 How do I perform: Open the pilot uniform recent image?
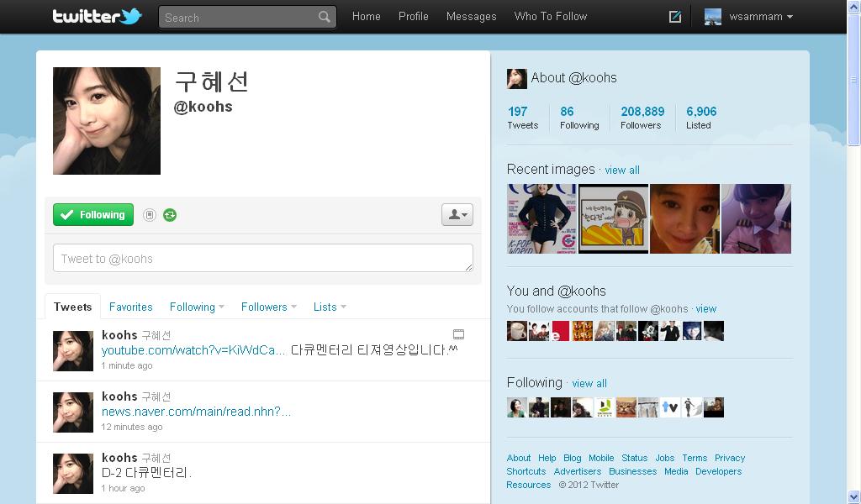coord(756,219)
